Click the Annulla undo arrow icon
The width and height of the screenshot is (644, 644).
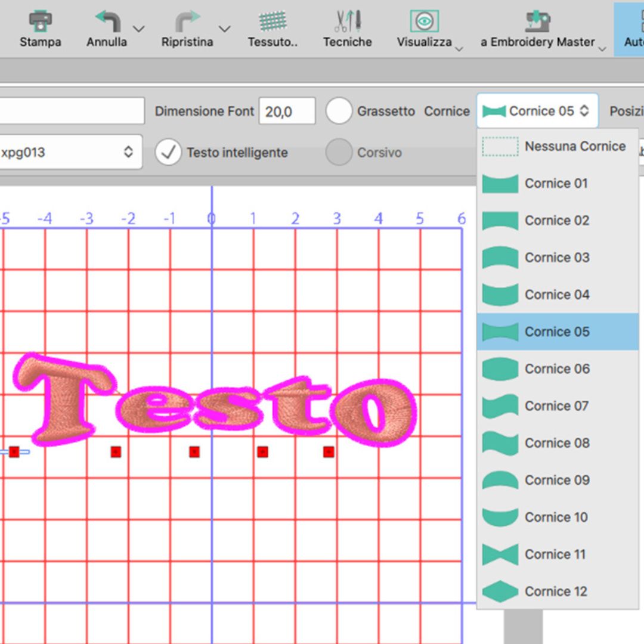point(107,22)
